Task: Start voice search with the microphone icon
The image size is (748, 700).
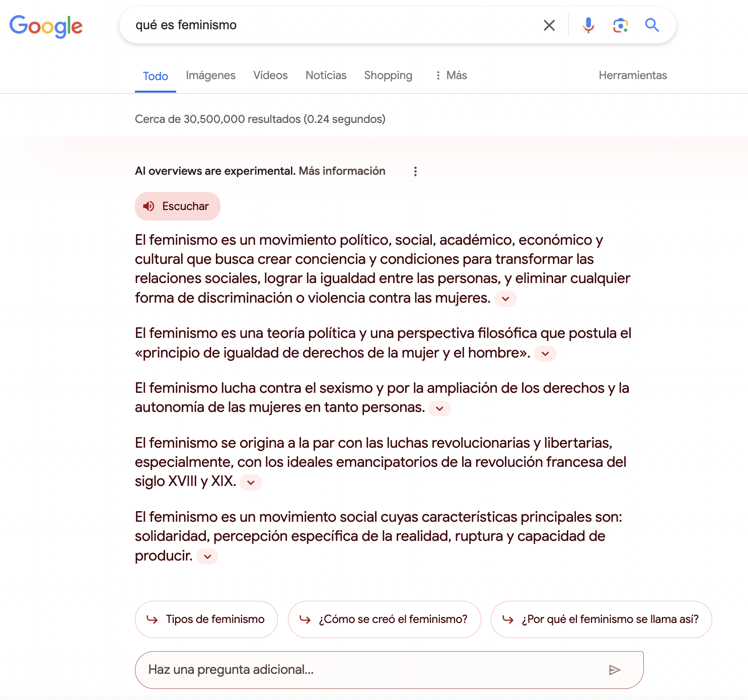Action: (x=588, y=25)
